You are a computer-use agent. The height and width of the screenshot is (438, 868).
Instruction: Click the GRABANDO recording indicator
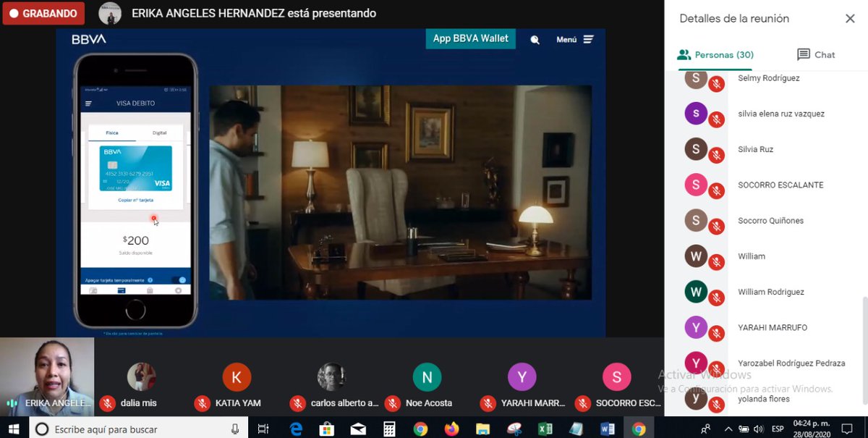[x=43, y=13]
